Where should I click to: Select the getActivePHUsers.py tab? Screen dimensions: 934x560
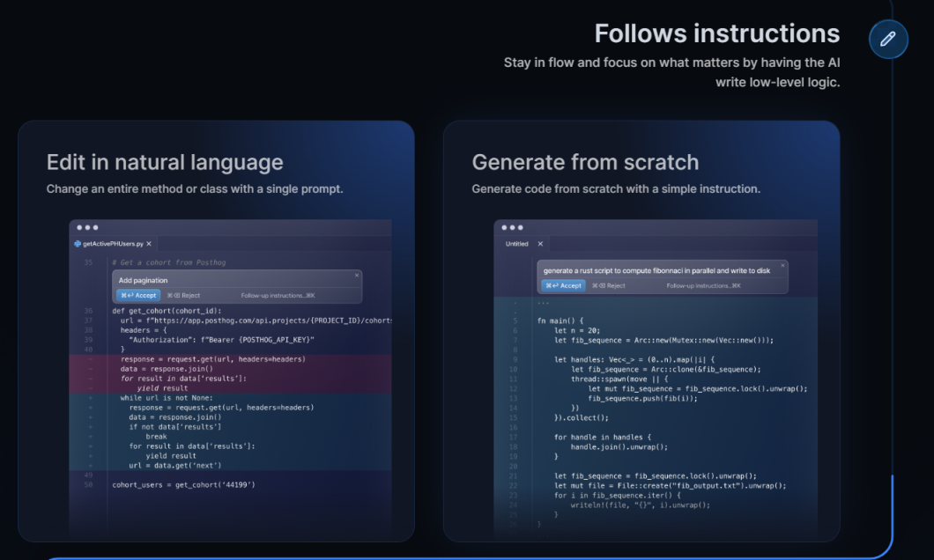point(112,244)
